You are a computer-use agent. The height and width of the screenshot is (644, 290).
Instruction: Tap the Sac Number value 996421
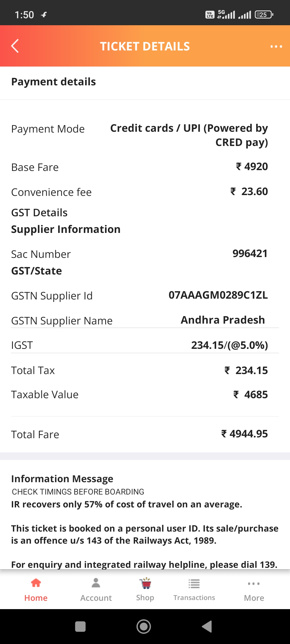click(x=250, y=254)
